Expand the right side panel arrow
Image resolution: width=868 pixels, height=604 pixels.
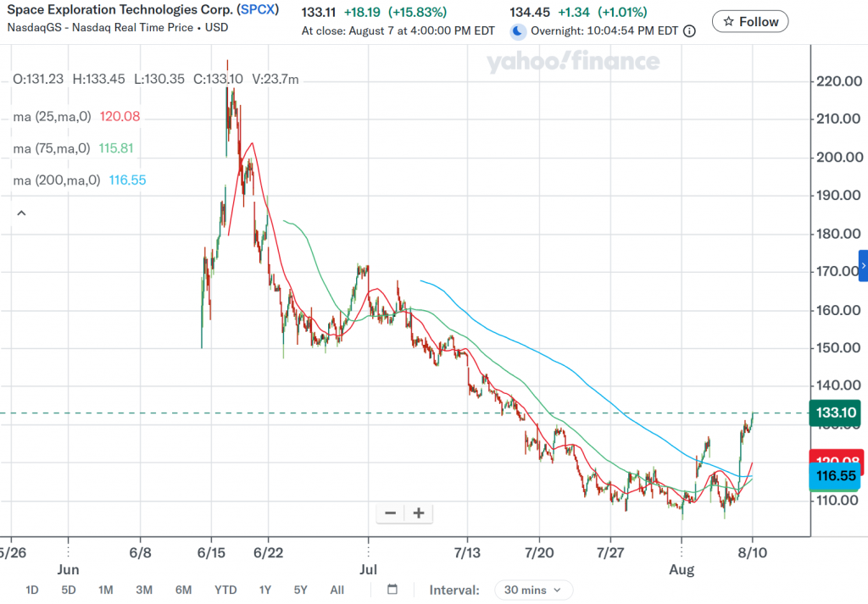(x=863, y=266)
